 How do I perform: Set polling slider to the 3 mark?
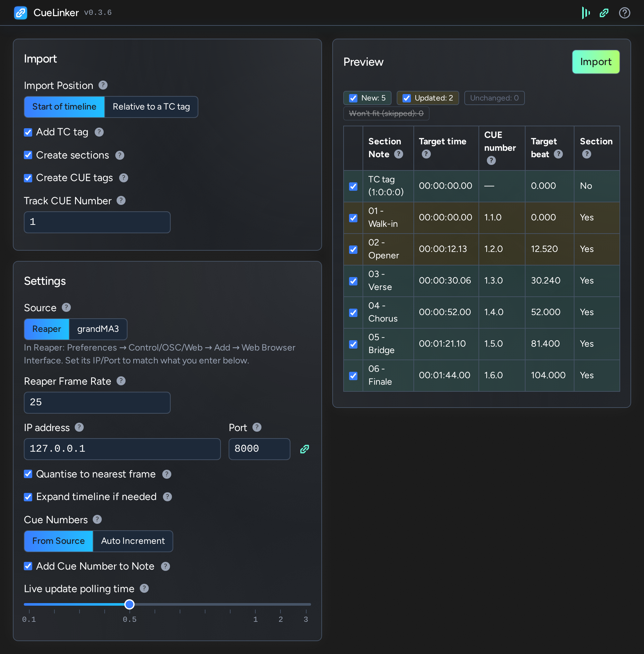point(306,604)
